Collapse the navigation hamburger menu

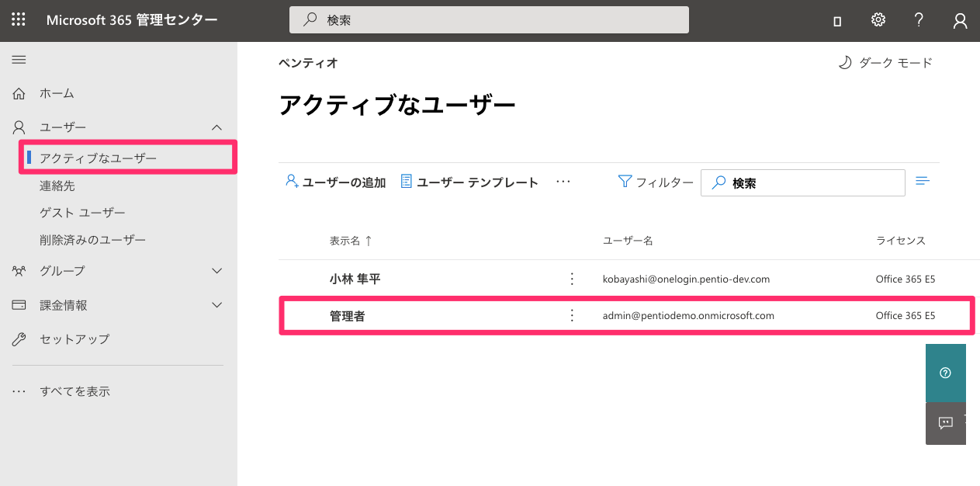(x=19, y=60)
